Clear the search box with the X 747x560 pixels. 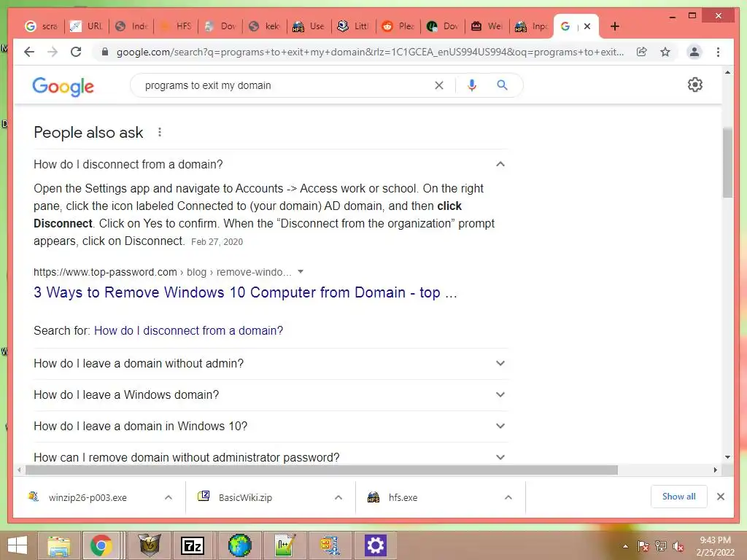pyautogui.click(x=438, y=85)
